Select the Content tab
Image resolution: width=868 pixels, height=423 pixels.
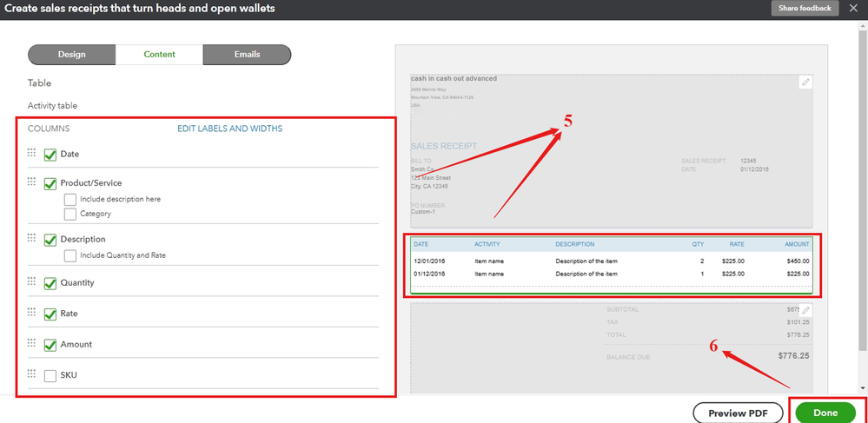click(159, 54)
